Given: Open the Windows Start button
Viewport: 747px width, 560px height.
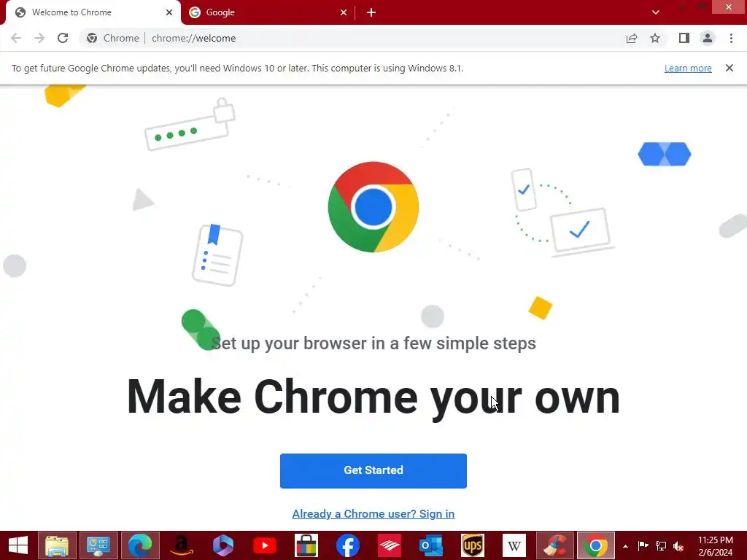Looking at the screenshot, I should click(x=18, y=545).
